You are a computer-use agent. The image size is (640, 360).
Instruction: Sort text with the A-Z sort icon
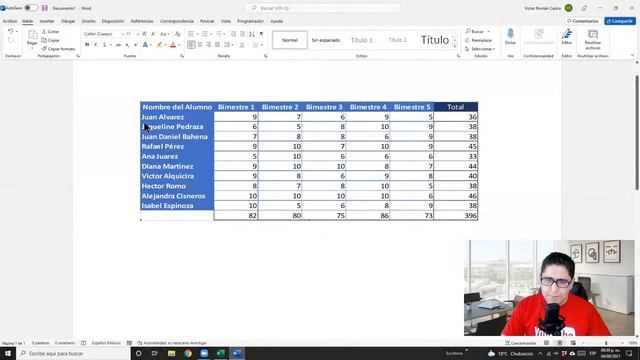252,34
